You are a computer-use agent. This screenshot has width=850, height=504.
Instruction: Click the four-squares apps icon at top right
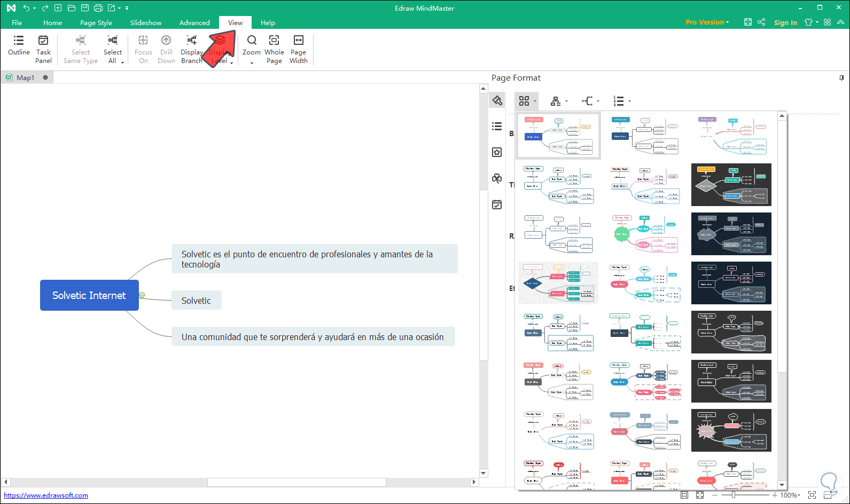pyautogui.click(x=828, y=22)
